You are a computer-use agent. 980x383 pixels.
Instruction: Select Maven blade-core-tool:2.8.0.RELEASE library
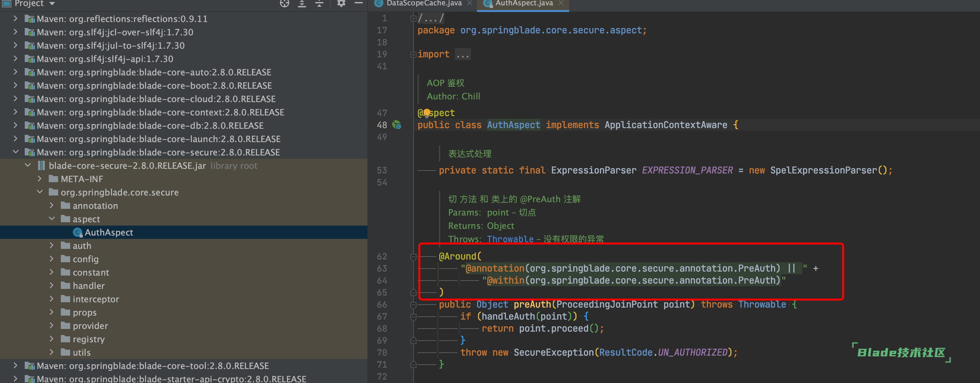point(153,366)
